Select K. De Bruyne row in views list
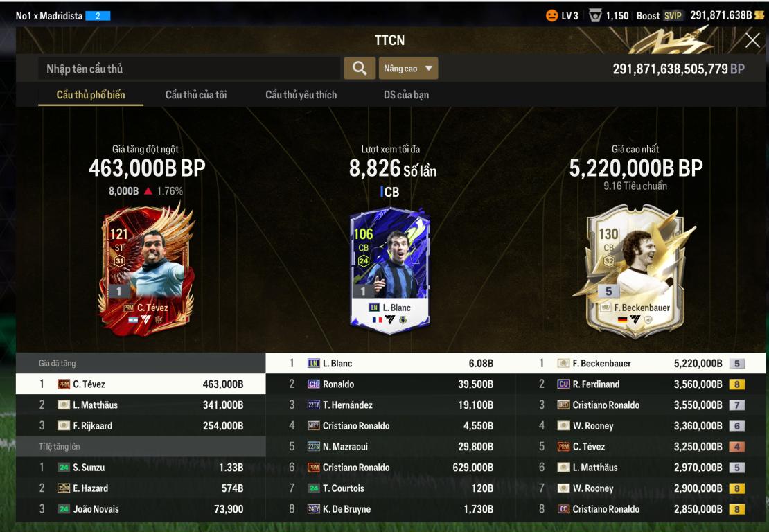The image size is (769, 532). (x=390, y=509)
